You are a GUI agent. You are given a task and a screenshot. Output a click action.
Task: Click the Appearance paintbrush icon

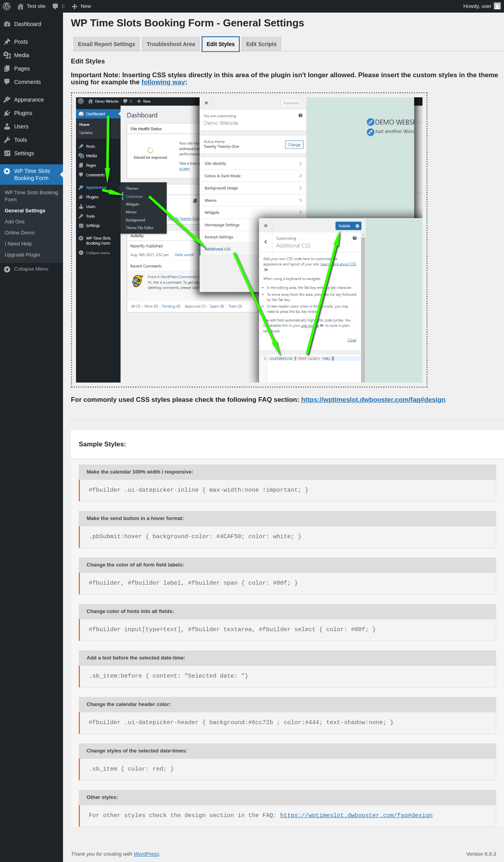pos(7,100)
